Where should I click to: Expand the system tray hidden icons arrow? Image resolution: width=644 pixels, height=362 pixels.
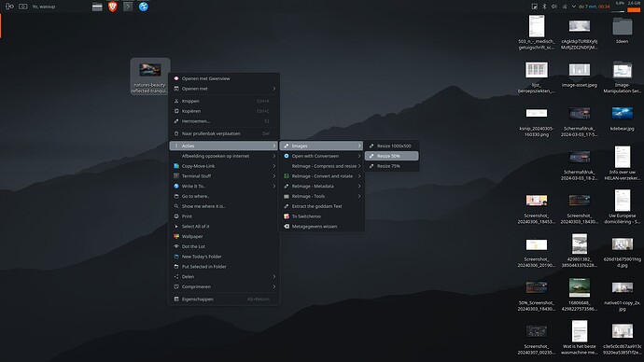[573, 7]
